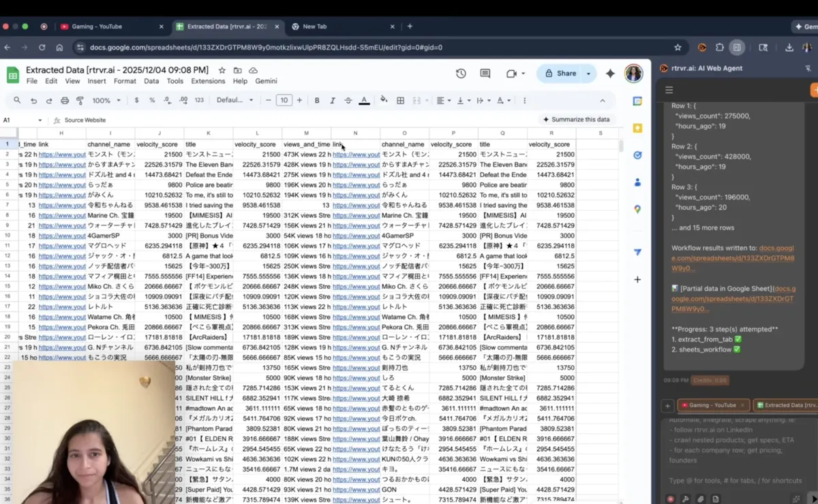
Task: Click the Increase decimal places icon
Action: (183, 100)
